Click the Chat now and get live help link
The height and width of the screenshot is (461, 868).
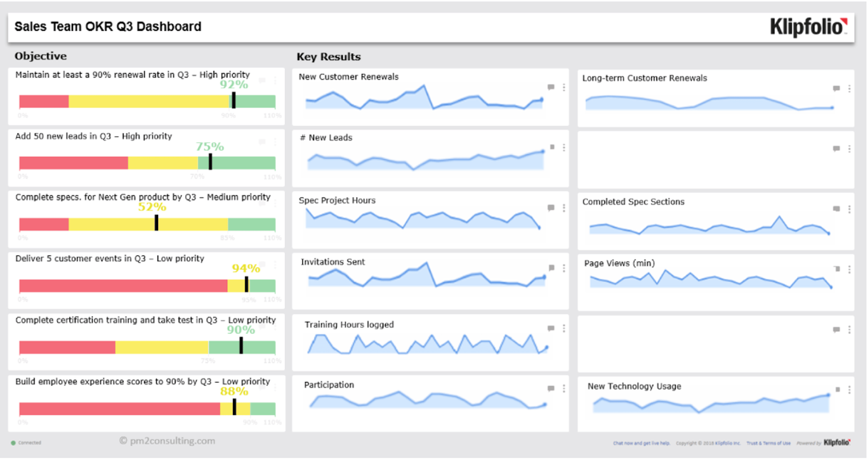[x=642, y=443]
